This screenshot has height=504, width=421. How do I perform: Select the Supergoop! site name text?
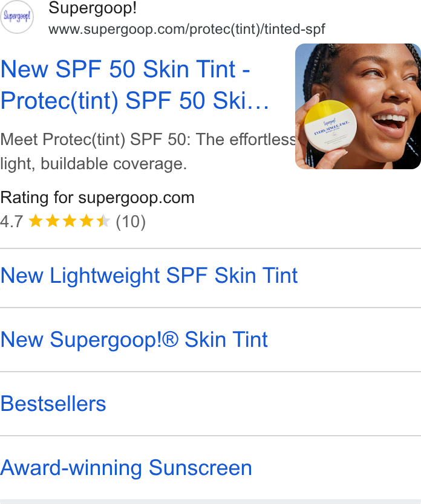point(93,8)
